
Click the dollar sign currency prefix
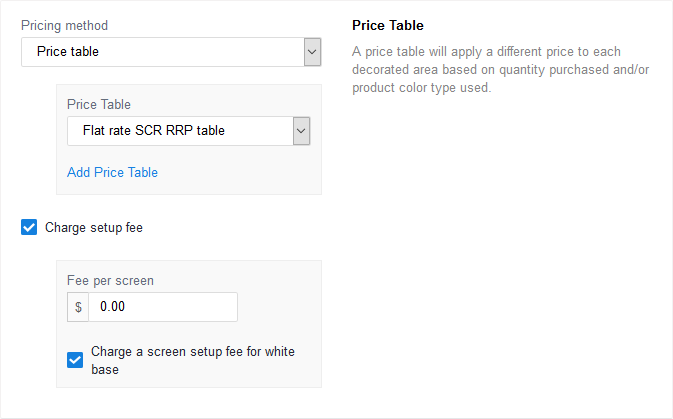78,307
